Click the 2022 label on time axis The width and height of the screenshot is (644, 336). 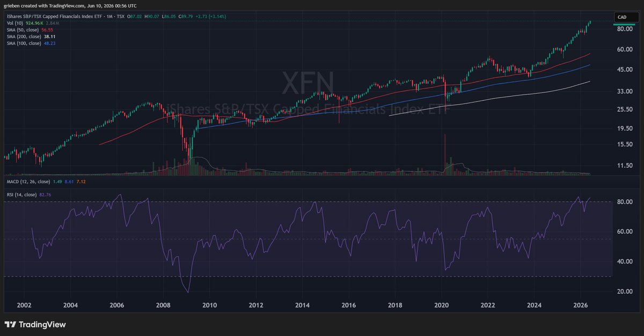(488, 305)
